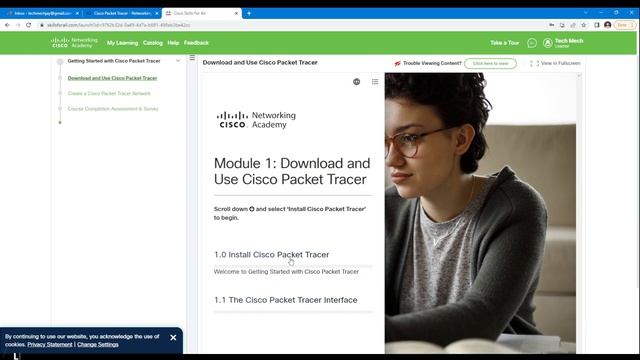
Task: Open 1.1 The Cisco Packet Tracer Interface
Action: pyautogui.click(x=286, y=300)
